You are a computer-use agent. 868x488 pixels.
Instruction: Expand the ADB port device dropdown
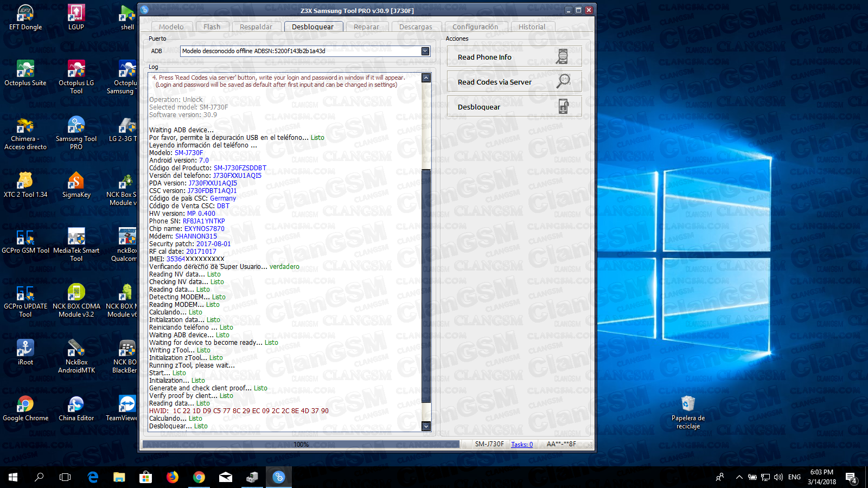click(x=425, y=51)
